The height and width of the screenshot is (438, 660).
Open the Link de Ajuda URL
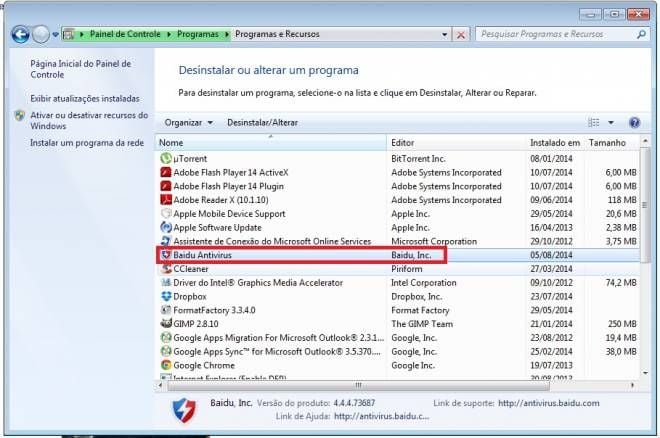[381, 416]
